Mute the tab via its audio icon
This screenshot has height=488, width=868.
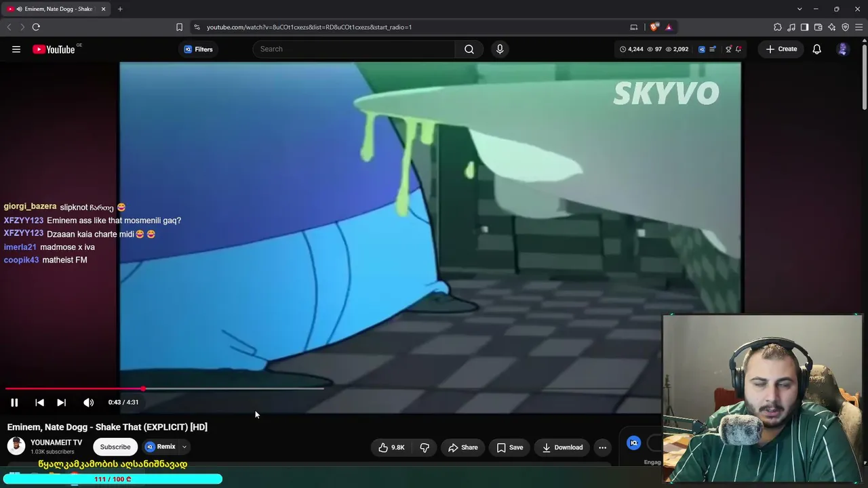(x=19, y=9)
